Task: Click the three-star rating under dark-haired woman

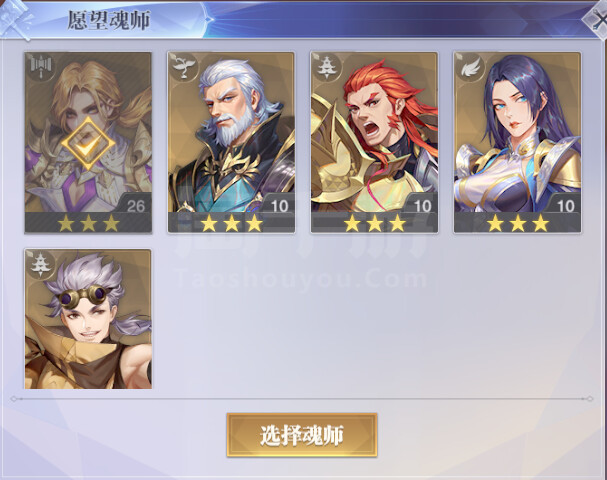Action: coord(518,223)
